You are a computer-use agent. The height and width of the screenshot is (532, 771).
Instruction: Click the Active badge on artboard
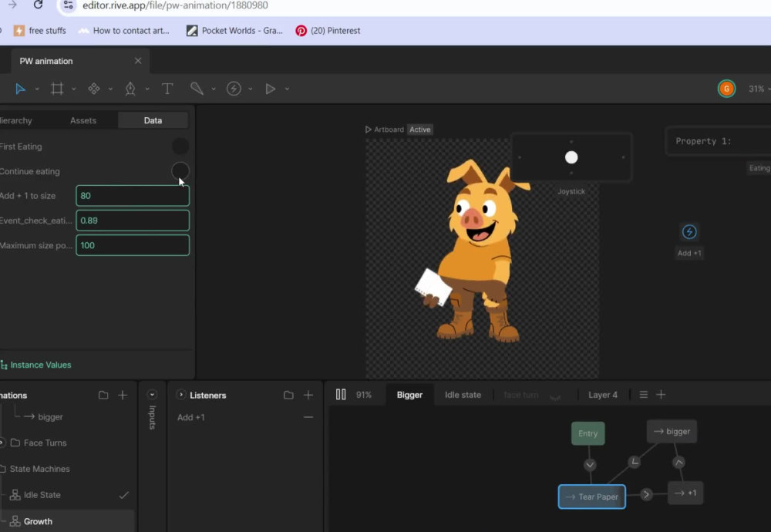click(x=420, y=130)
